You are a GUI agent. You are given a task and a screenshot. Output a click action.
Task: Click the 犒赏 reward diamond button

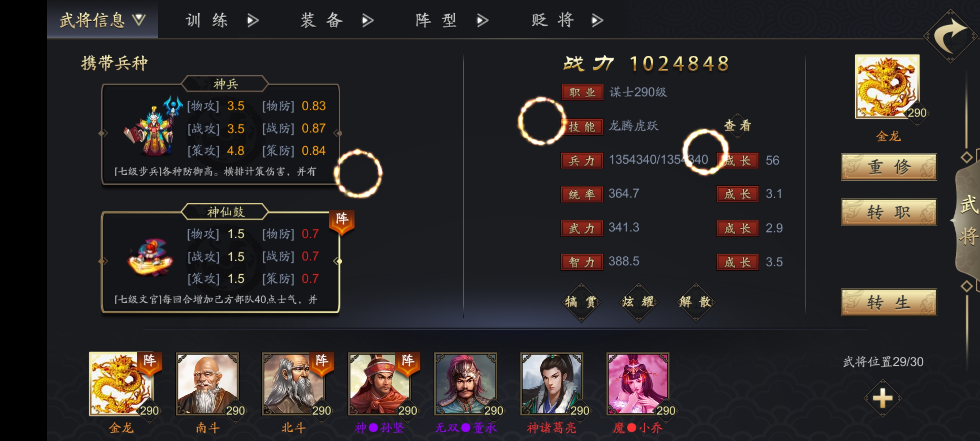coord(581,302)
